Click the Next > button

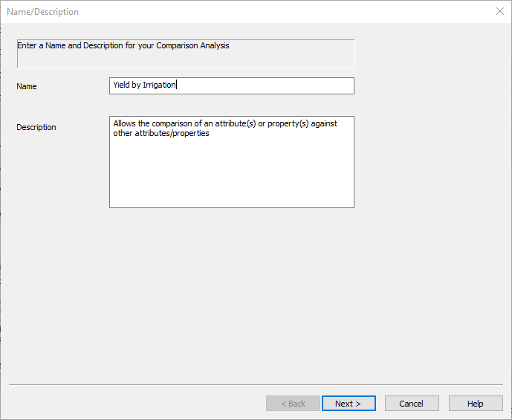(x=349, y=404)
